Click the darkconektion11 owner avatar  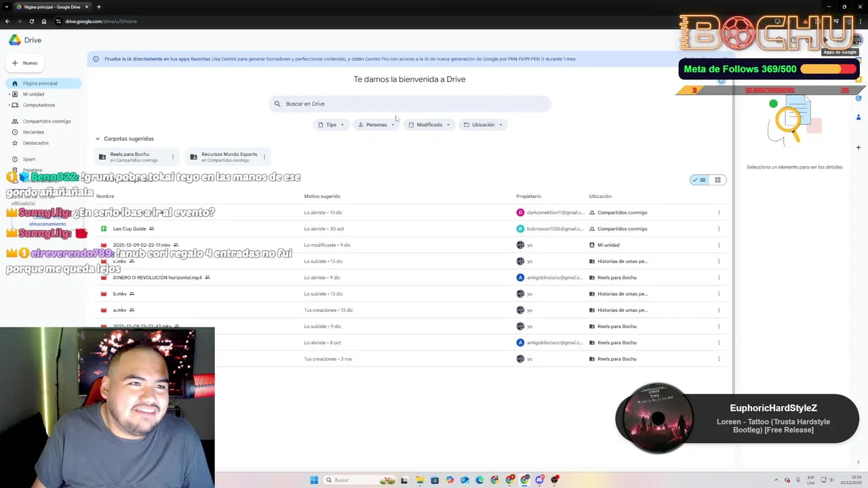click(520, 213)
